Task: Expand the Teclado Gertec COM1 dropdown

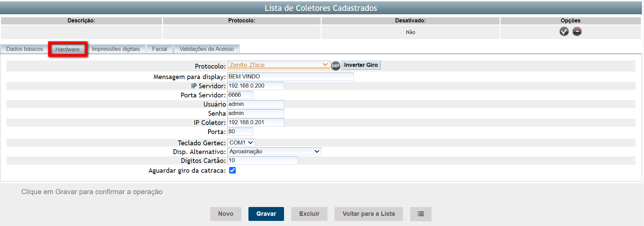Action: [241, 143]
